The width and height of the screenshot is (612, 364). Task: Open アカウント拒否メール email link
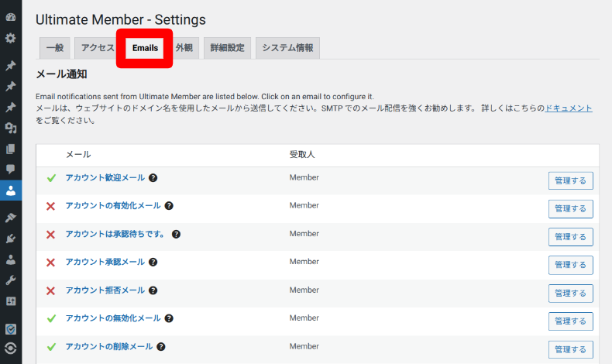105,290
